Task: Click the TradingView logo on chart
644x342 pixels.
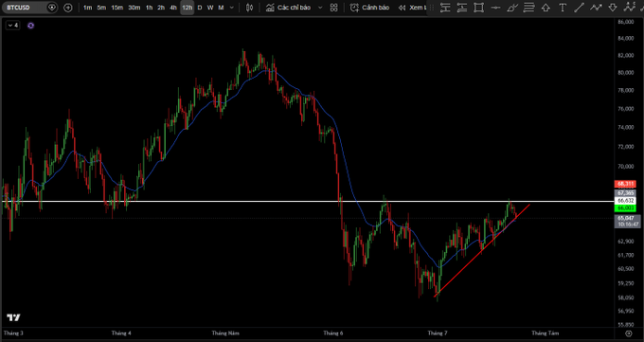Action: [x=13, y=317]
